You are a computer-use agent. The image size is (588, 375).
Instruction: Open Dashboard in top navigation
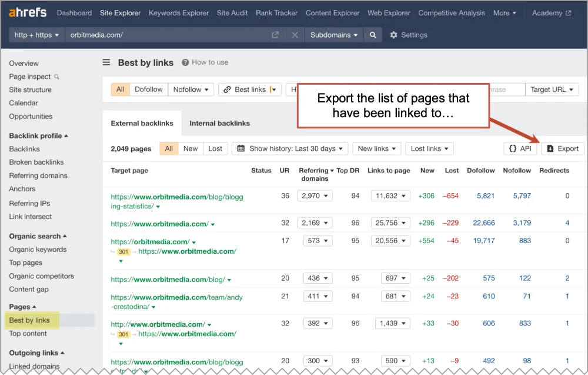(x=74, y=13)
